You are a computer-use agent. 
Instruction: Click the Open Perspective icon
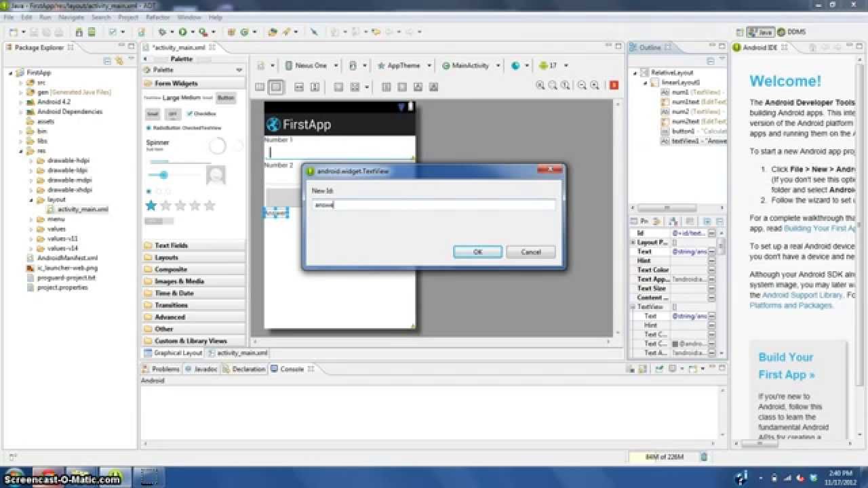(740, 32)
